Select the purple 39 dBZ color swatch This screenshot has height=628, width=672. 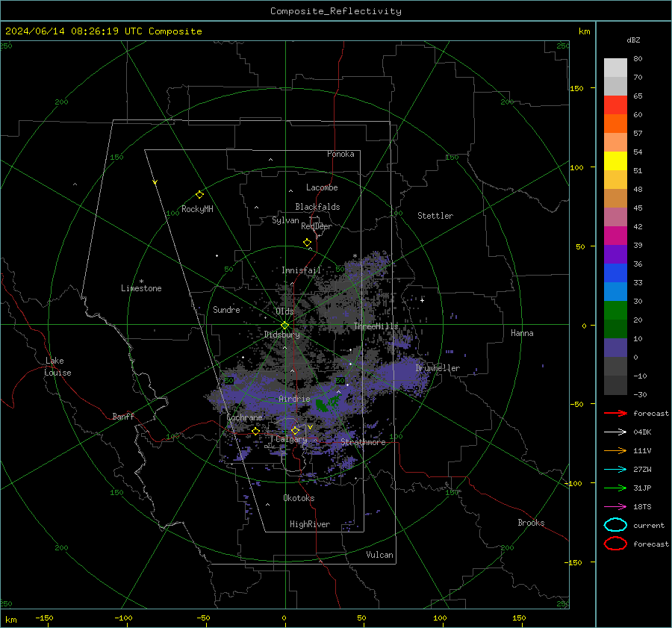click(615, 254)
